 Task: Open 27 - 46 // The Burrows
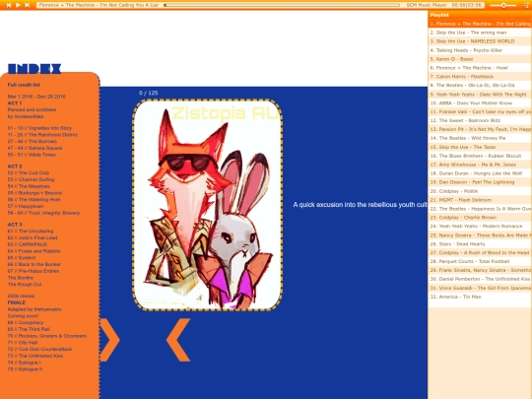(x=33, y=142)
